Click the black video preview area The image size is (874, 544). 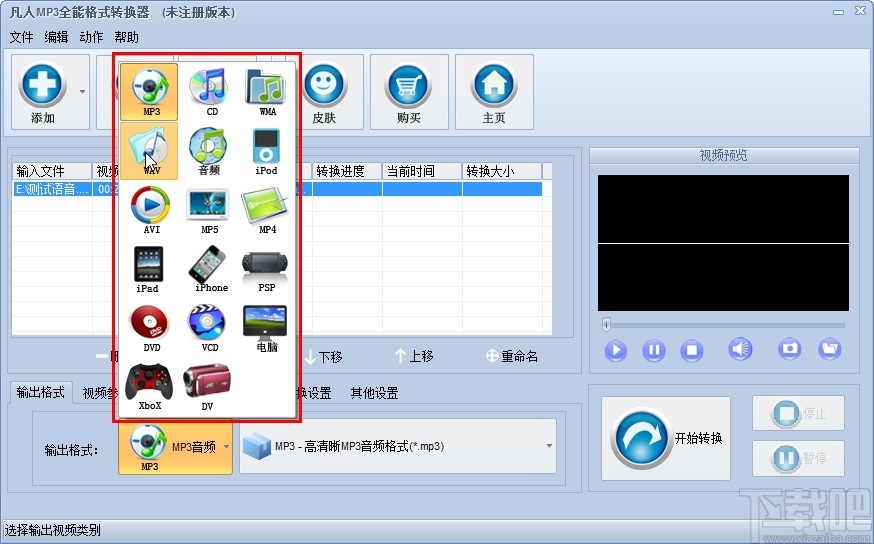pyautogui.click(x=723, y=242)
